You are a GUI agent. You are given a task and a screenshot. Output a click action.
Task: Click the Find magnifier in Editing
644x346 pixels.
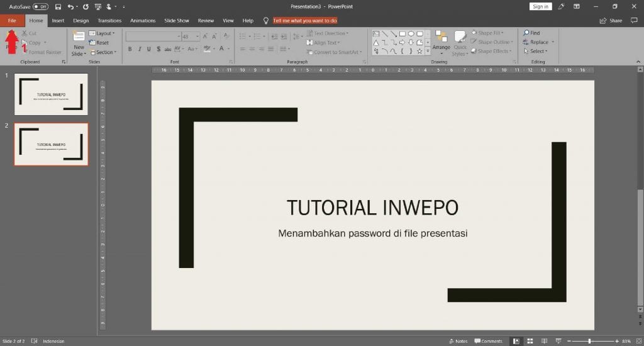coord(526,33)
